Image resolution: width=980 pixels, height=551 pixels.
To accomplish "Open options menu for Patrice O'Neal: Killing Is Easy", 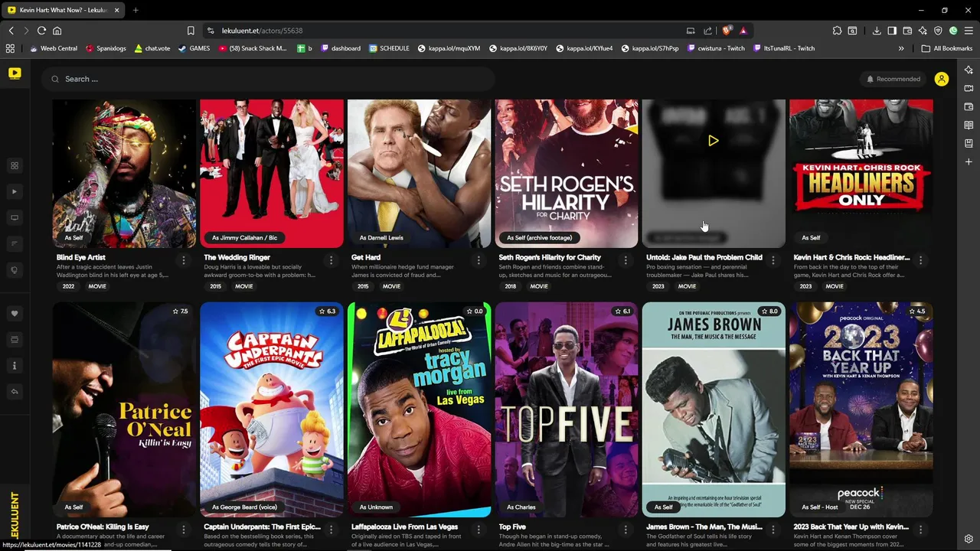I will point(183,530).
